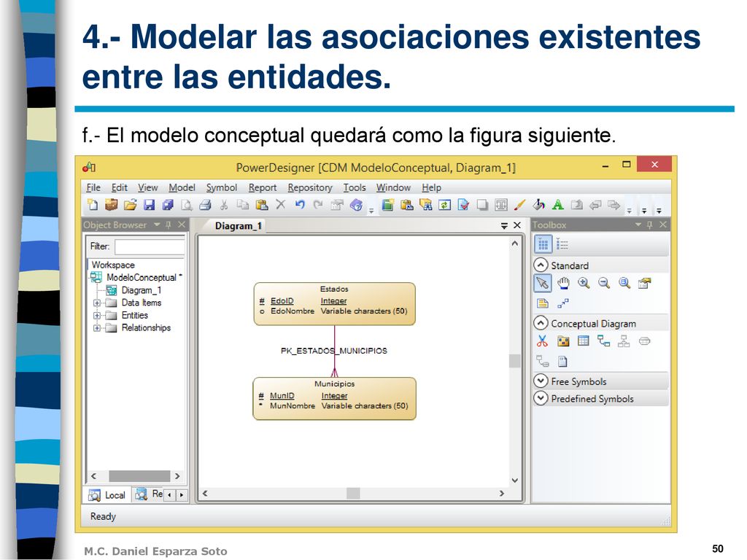Open the Symbol menu
This screenshot has width=747, height=560.
[x=222, y=187]
